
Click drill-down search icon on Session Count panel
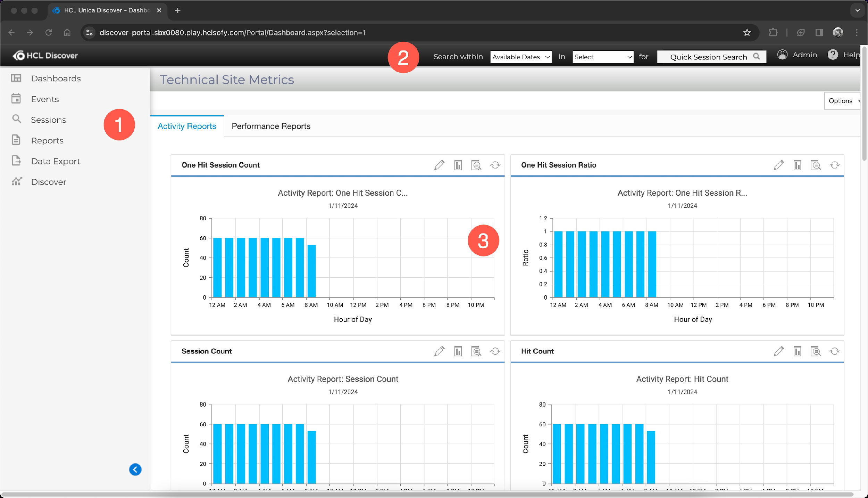point(476,351)
